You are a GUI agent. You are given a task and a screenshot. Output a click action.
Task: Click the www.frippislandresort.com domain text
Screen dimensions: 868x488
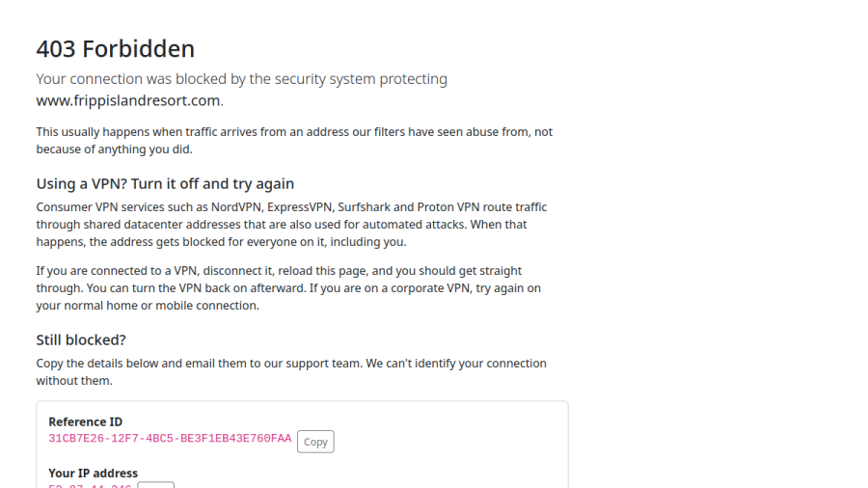click(x=128, y=100)
